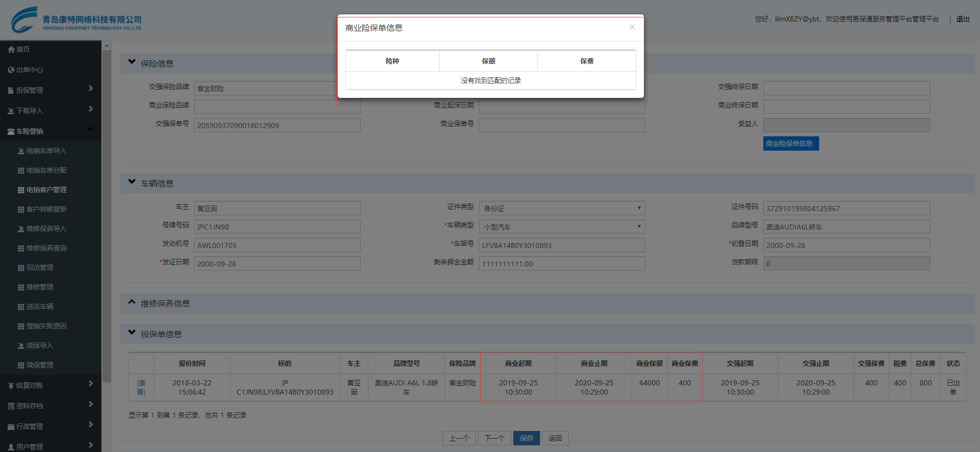The height and width of the screenshot is (452, 980).
Task: Click the globe icon for 出单中心
Action: pyautogui.click(x=11, y=70)
